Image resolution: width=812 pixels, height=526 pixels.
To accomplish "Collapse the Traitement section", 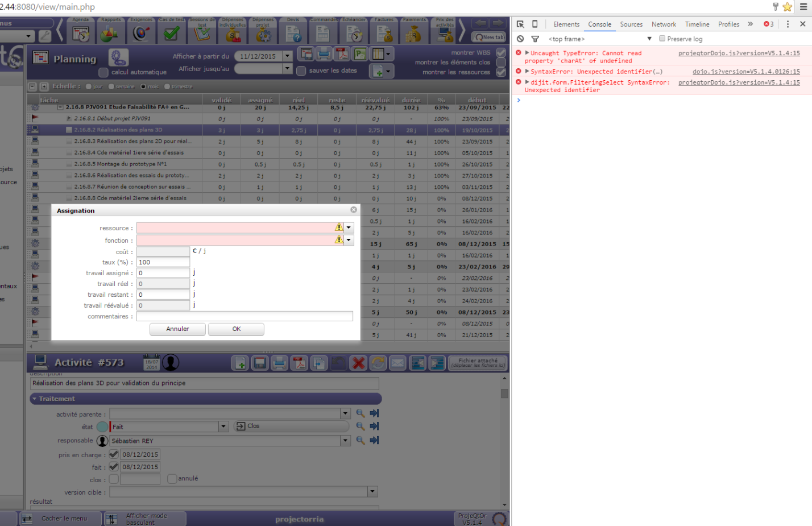I will tap(205, 399).
